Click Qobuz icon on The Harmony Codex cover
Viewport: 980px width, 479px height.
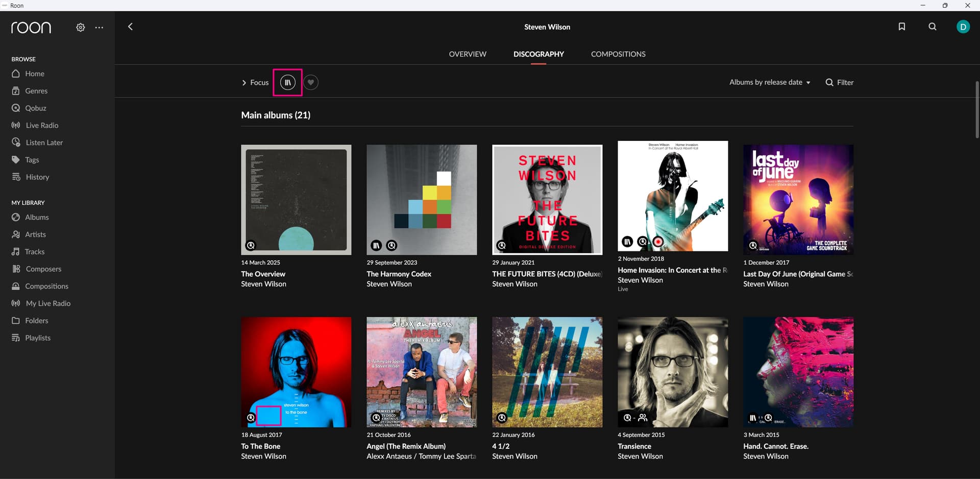click(391, 246)
